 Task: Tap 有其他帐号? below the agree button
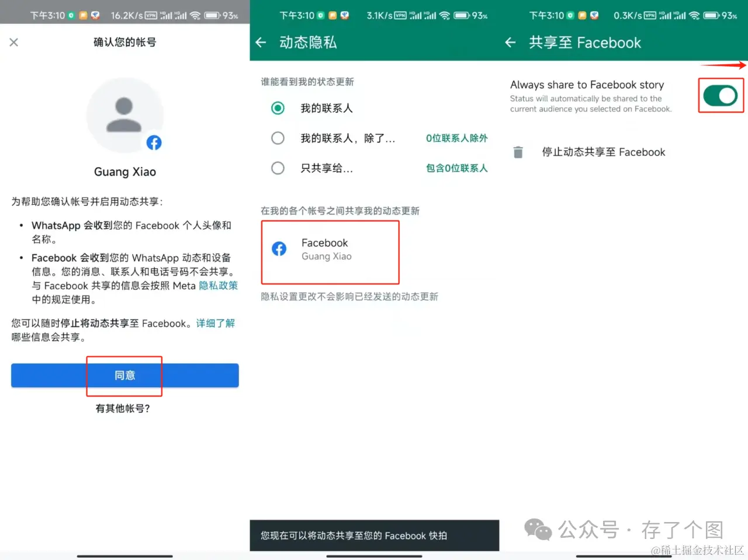(x=123, y=409)
